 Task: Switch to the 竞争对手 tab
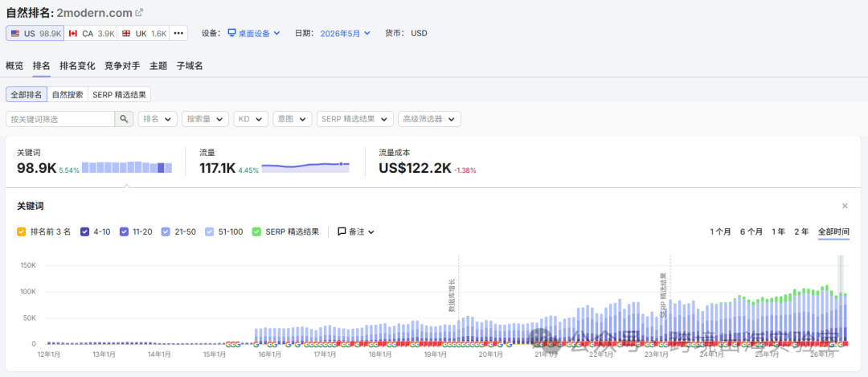122,66
